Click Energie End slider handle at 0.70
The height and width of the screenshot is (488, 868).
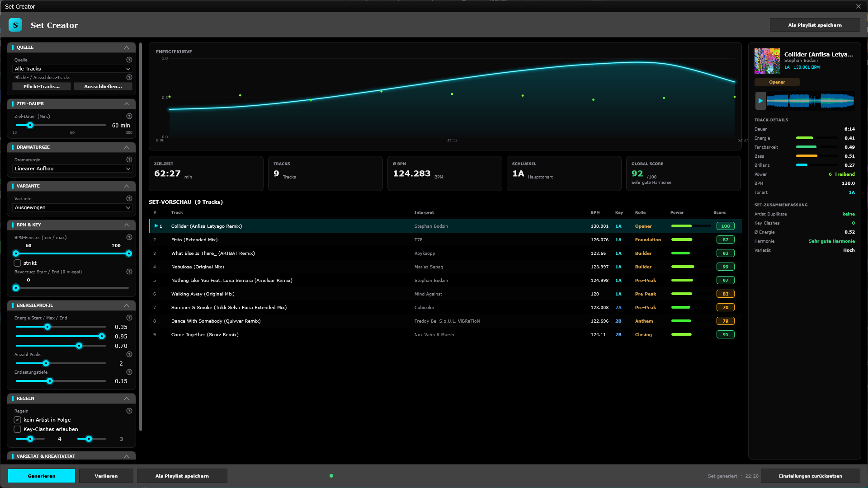(79, 346)
